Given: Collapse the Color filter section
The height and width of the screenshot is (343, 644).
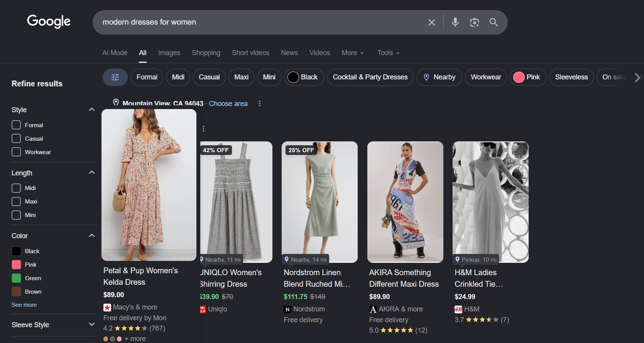Looking at the screenshot, I should 92,235.
